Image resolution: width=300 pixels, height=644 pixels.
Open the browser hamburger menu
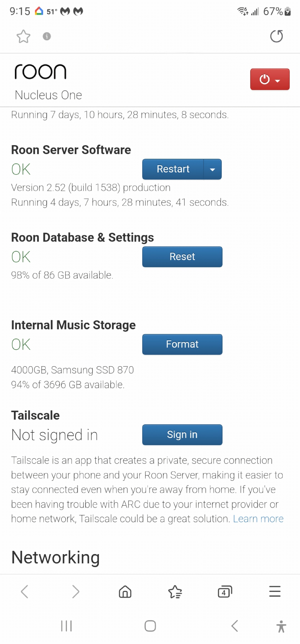[x=275, y=591]
